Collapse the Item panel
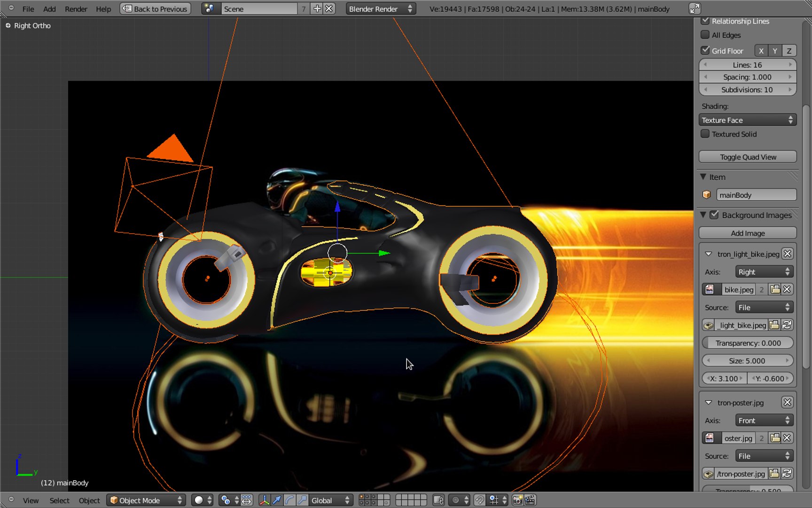 point(703,177)
